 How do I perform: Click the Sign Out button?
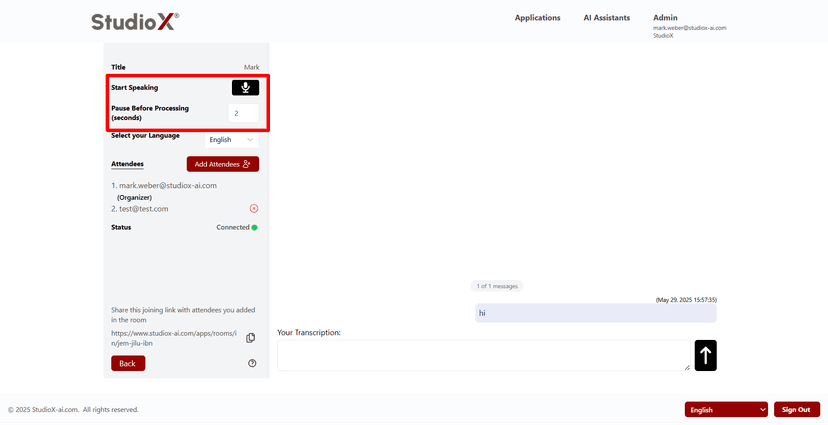click(797, 410)
